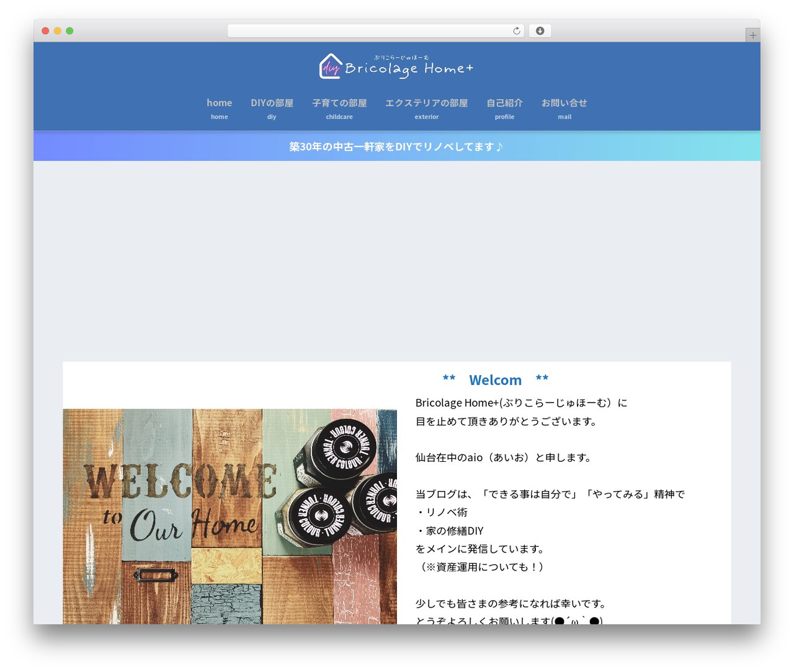Go to DIYの部屋 menu
The height and width of the screenshot is (672, 794).
tap(272, 108)
